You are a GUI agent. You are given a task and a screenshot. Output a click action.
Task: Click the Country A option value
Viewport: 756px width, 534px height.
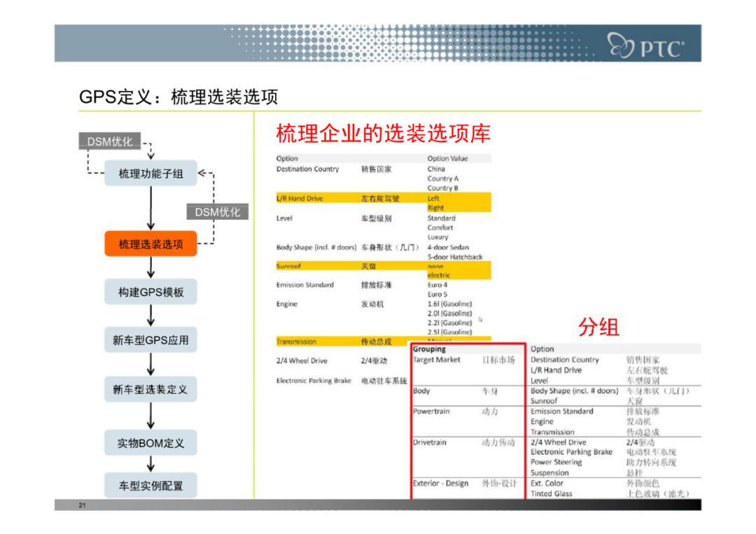tap(442, 178)
